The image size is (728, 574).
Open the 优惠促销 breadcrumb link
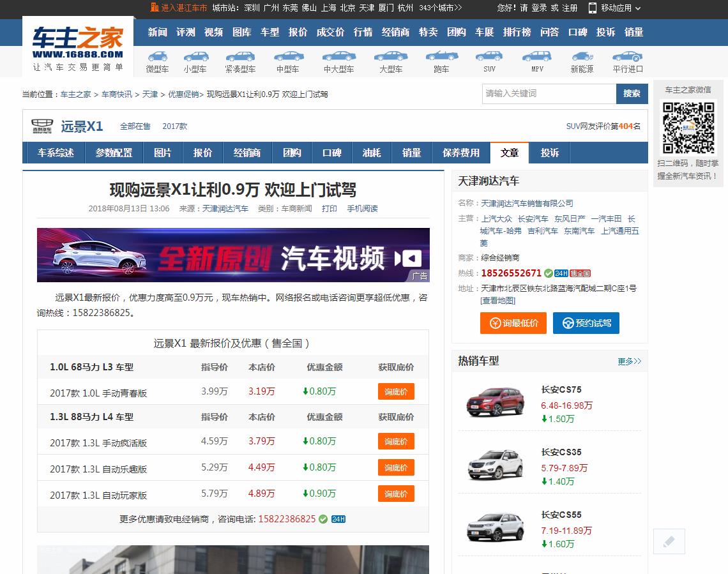click(x=183, y=94)
